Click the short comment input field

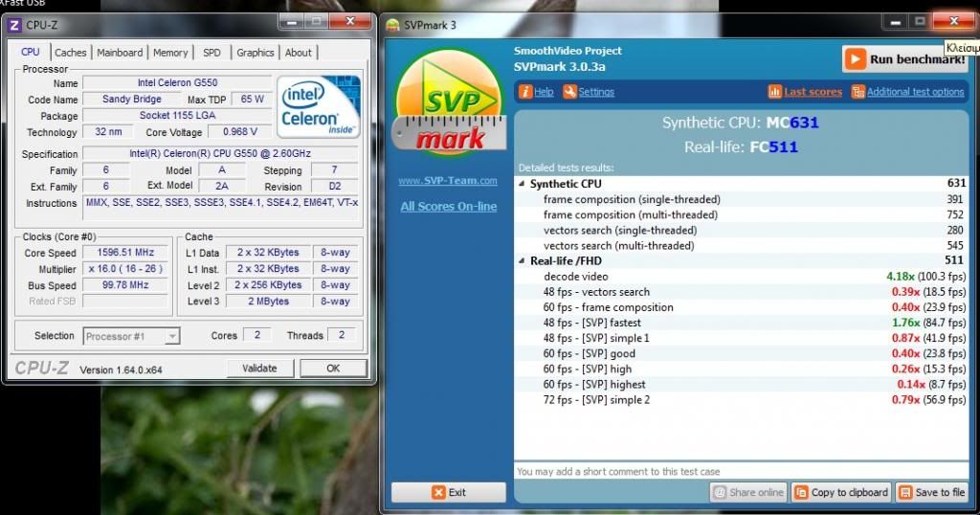742,471
